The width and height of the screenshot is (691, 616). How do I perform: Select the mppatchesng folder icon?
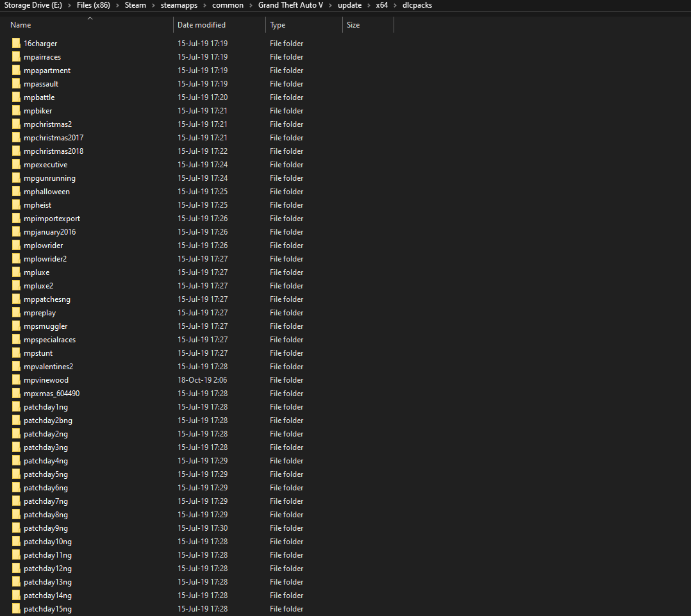pyautogui.click(x=16, y=299)
